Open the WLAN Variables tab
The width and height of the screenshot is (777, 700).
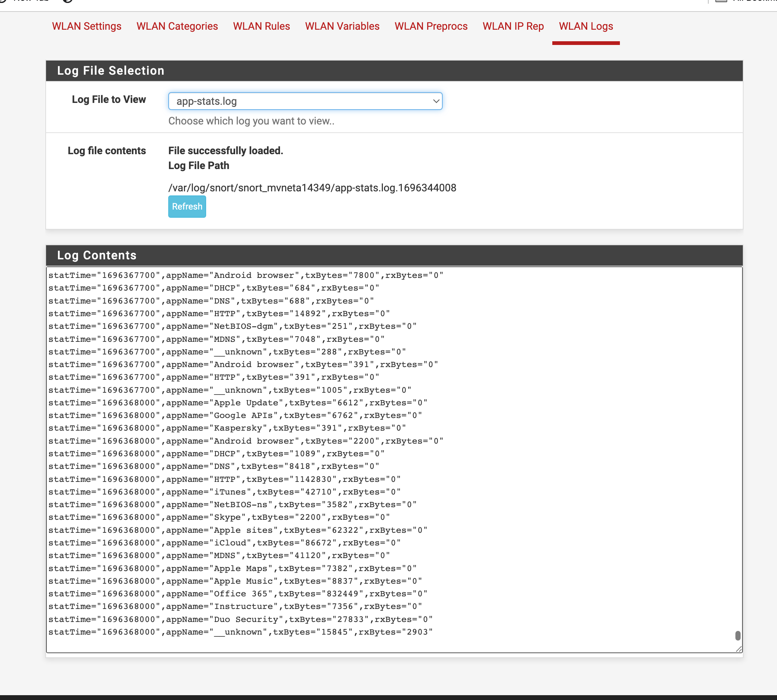(x=342, y=26)
